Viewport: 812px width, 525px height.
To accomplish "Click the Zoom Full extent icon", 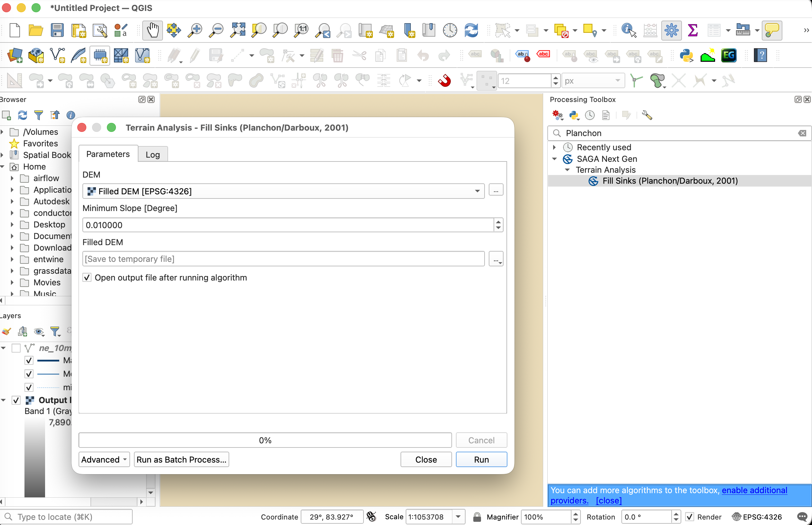I will 238,30.
